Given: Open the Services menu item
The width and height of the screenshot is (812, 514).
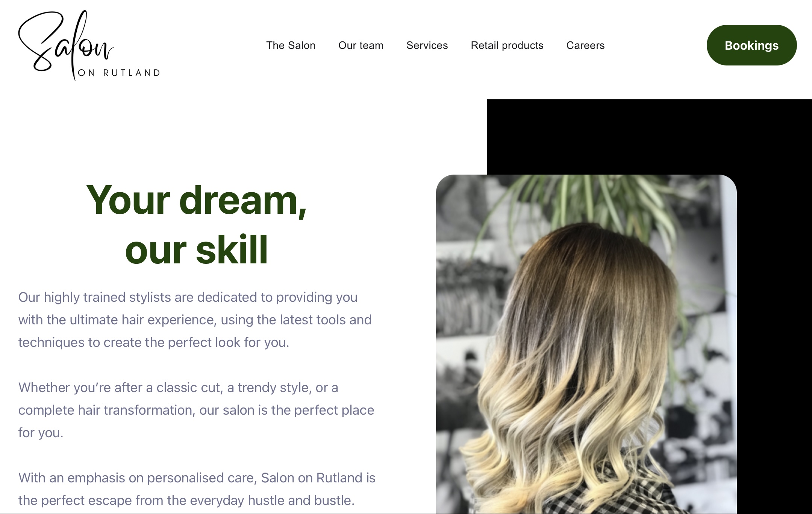Looking at the screenshot, I should coord(427,45).
